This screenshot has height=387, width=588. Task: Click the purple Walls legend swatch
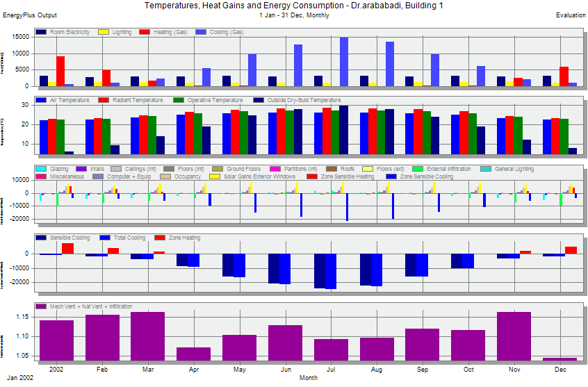(81, 169)
